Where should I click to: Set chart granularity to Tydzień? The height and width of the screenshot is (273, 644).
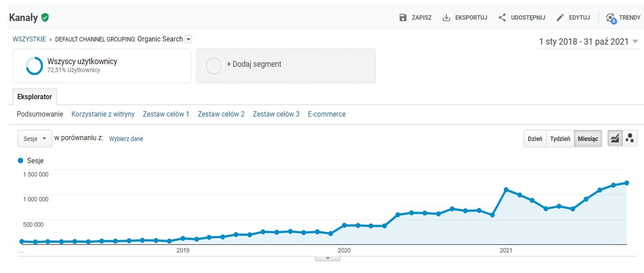(560, 139)
